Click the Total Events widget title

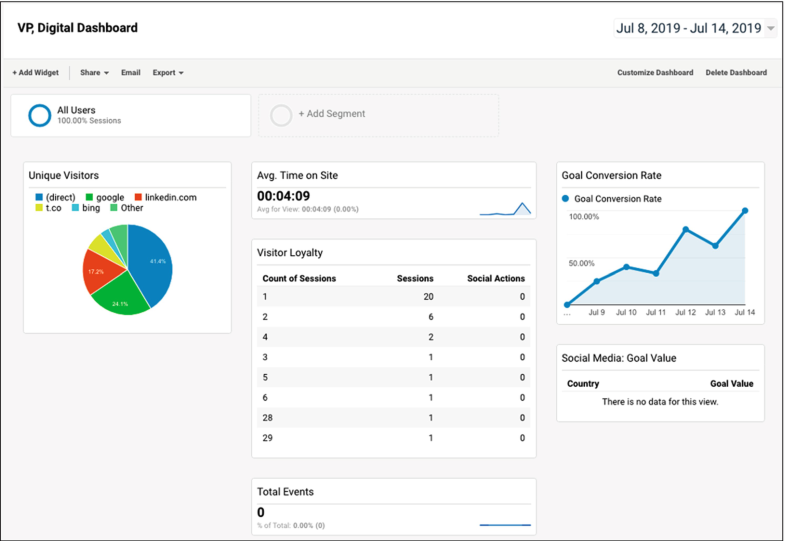tap(285, 492)
